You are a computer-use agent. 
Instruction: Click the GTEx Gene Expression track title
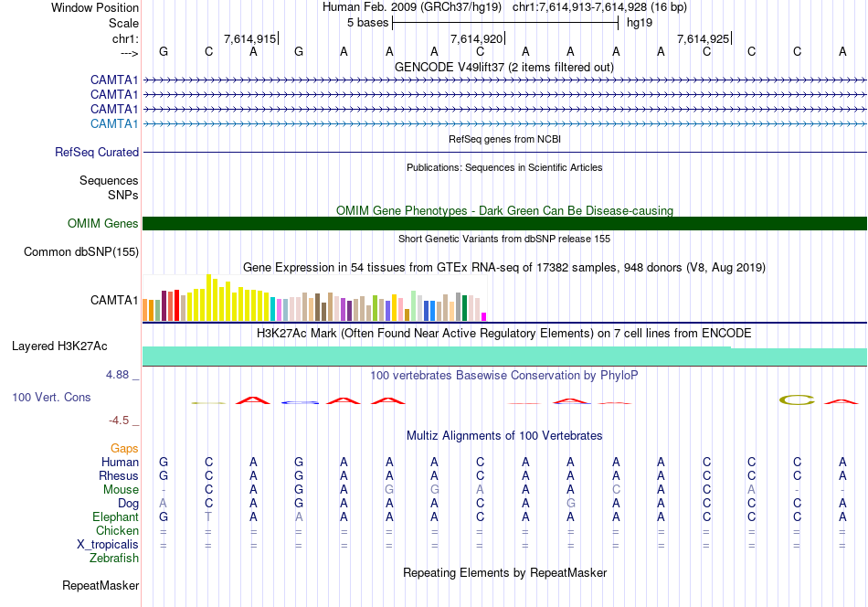504,268
